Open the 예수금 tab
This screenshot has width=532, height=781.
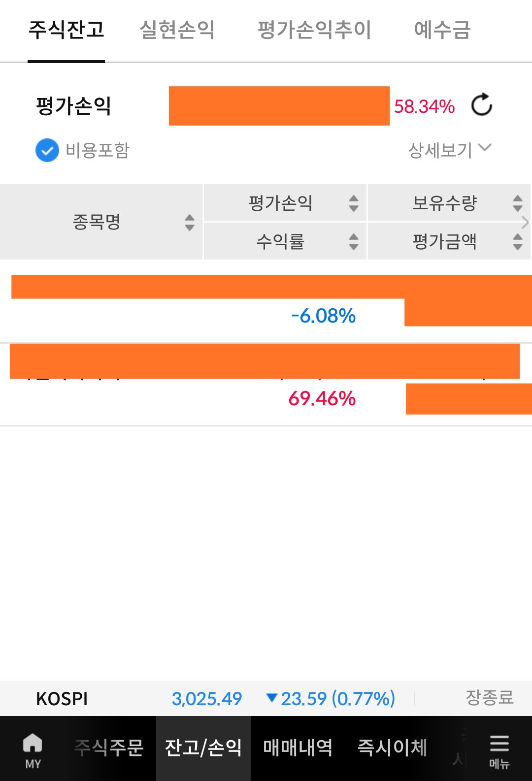[x=442, y=30]
